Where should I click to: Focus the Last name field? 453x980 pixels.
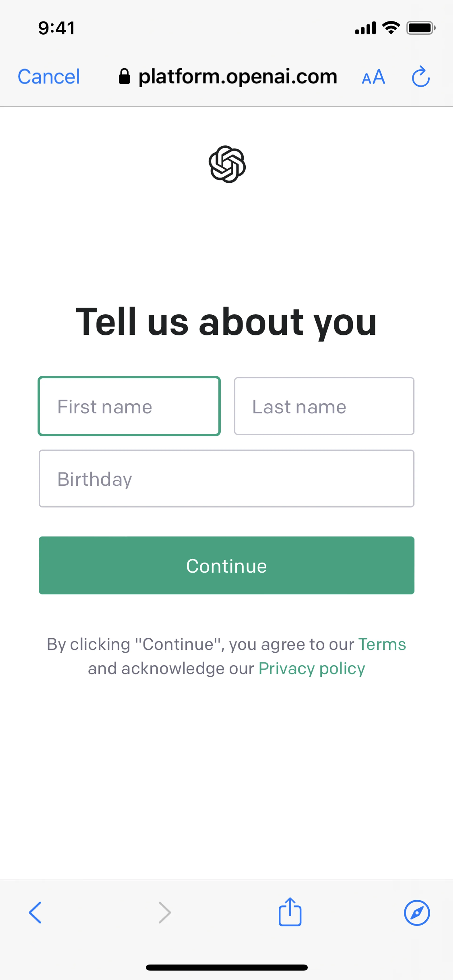(x=324, y=406)
